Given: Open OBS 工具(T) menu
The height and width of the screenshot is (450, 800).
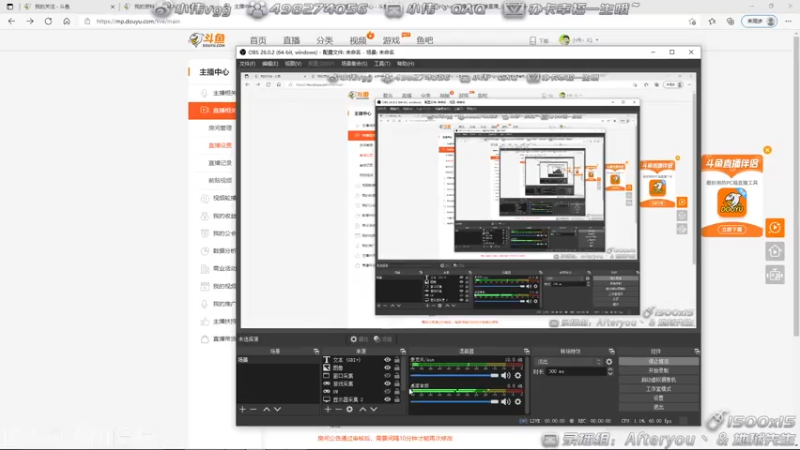Looking at the screenshot, I should pyautogui.click(x=382, y=64).
